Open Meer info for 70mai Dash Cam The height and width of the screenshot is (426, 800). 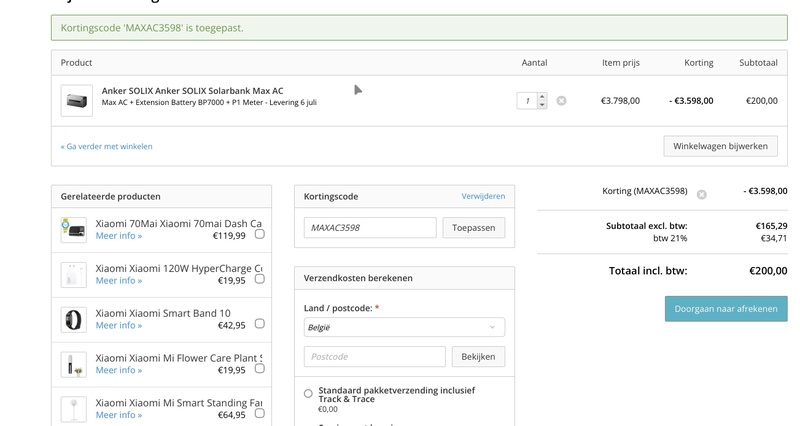click(x=119, y=236)
